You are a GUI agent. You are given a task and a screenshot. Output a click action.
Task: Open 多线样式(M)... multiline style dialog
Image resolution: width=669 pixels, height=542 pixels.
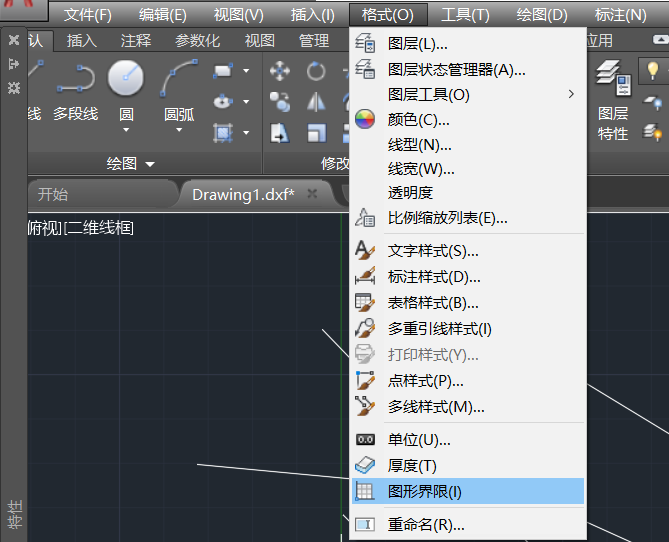pyautogui.click(x=468, y=407)
